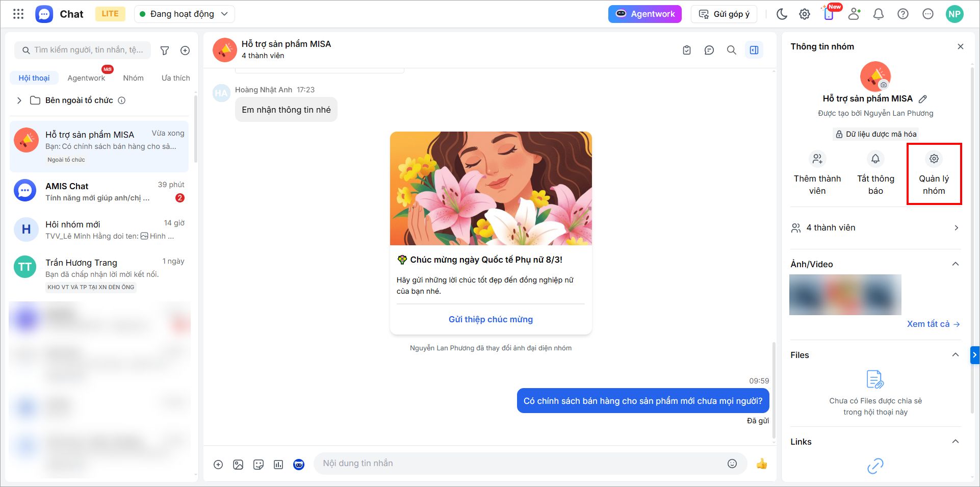The image size is (980, 487).
Task: Create a poll with the chart icon
Action: [278, 464]
